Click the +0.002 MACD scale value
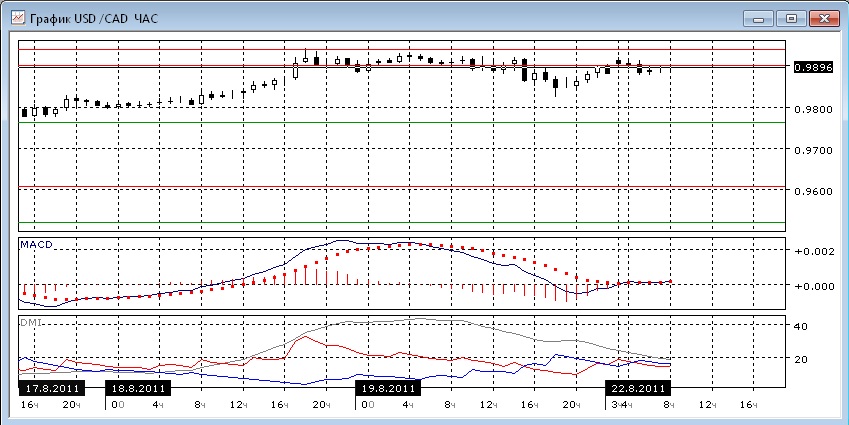 pos(813,252)
